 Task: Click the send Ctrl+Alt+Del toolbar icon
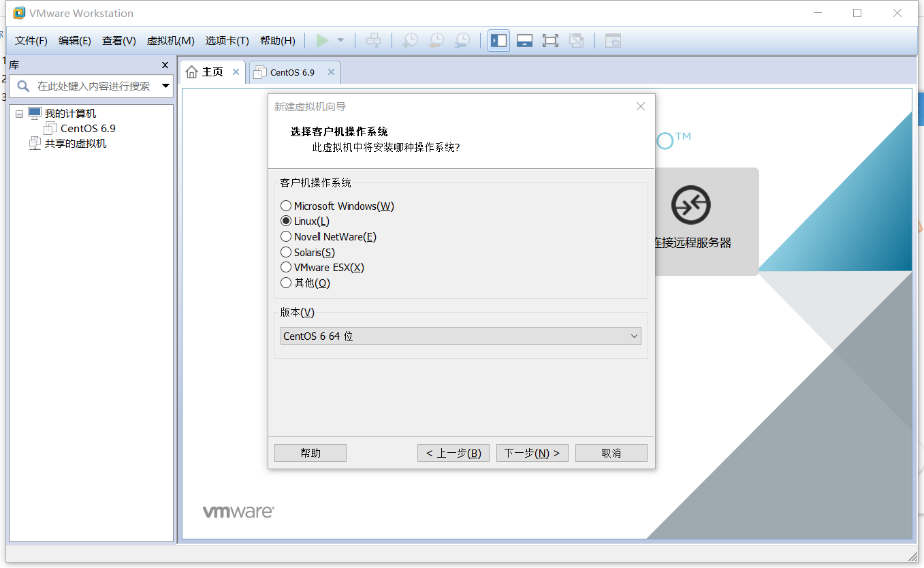373,41
